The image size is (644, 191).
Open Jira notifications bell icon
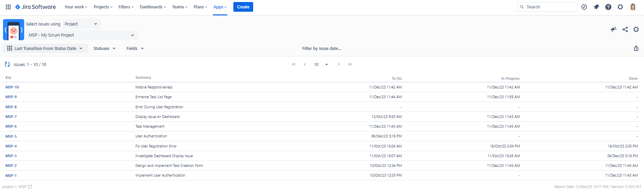596,7
